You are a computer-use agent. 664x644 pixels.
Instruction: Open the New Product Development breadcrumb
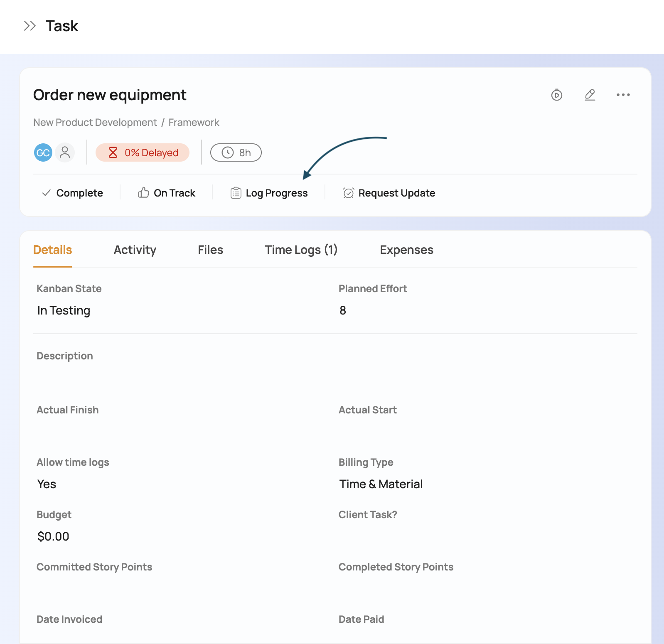pos(95,123)
